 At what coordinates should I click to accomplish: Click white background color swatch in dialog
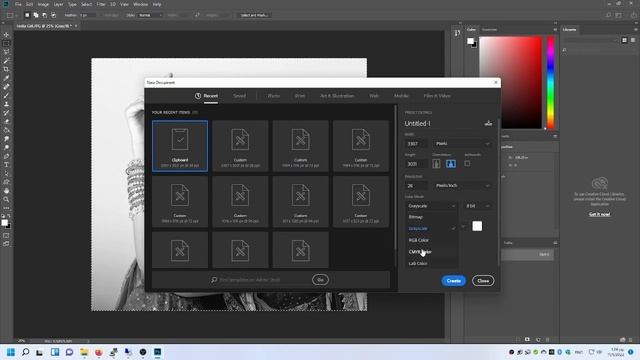(x=477, y=226)
